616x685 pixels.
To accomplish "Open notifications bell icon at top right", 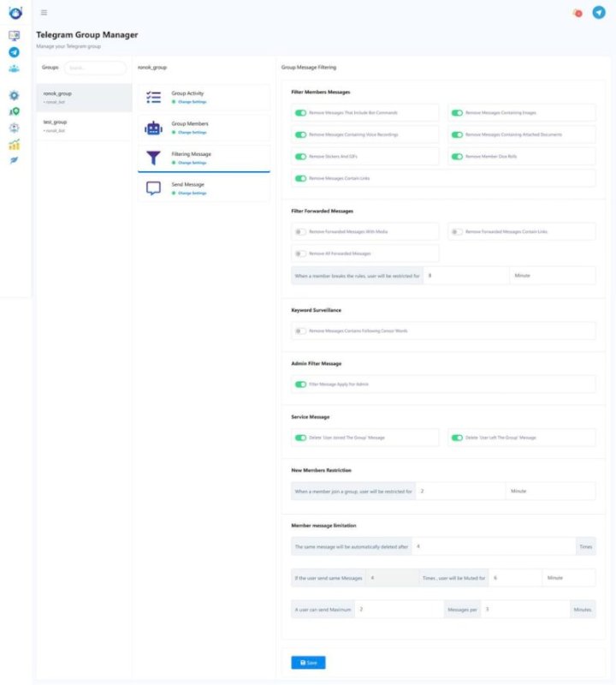I will point(577,13).
